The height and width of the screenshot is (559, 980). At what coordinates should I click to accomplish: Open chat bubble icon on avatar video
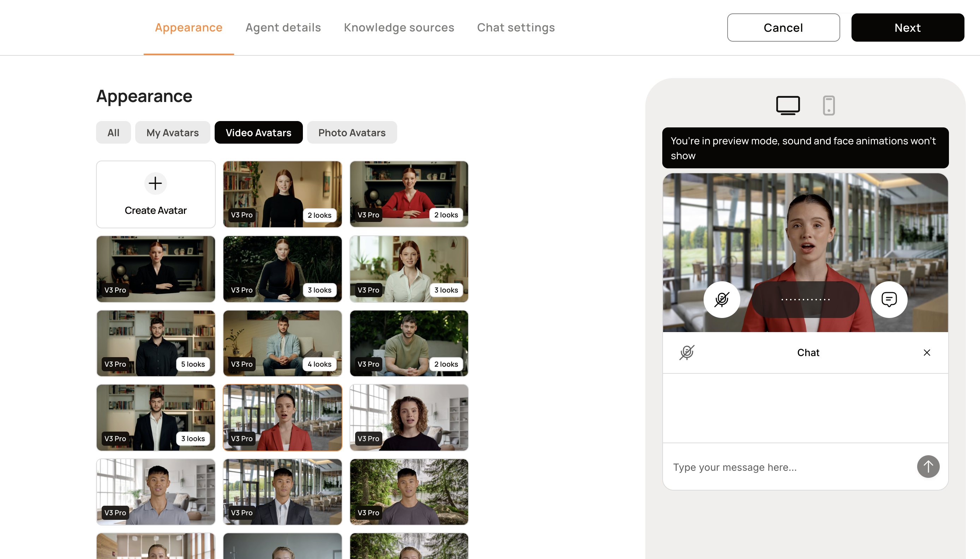coord(889,300)
